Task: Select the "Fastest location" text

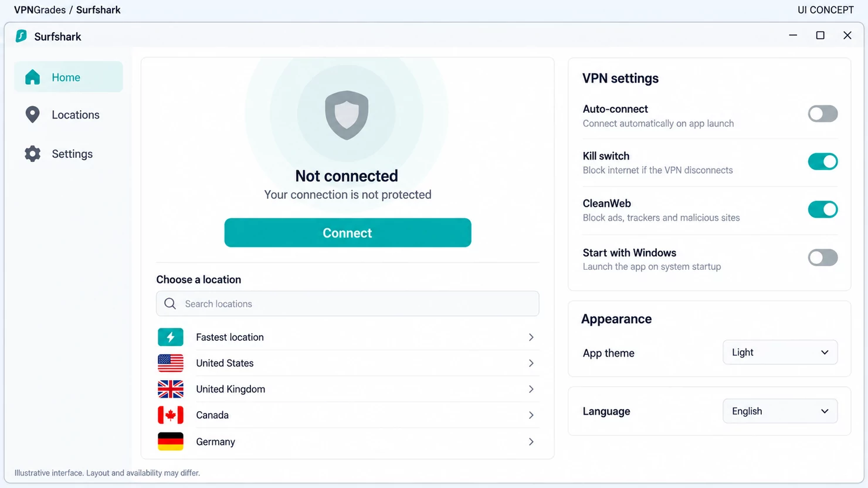Action: pos(230,337)
